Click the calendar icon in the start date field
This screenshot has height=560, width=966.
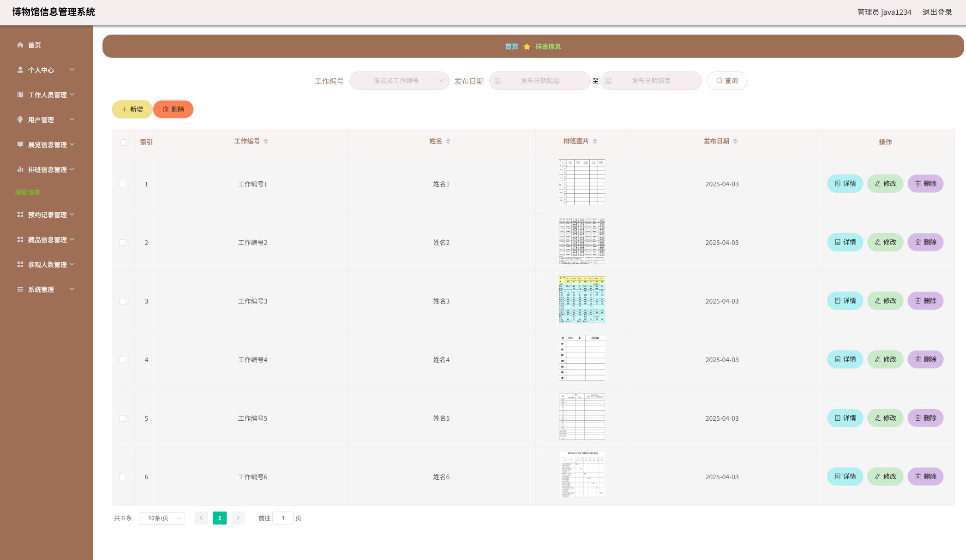498,81
